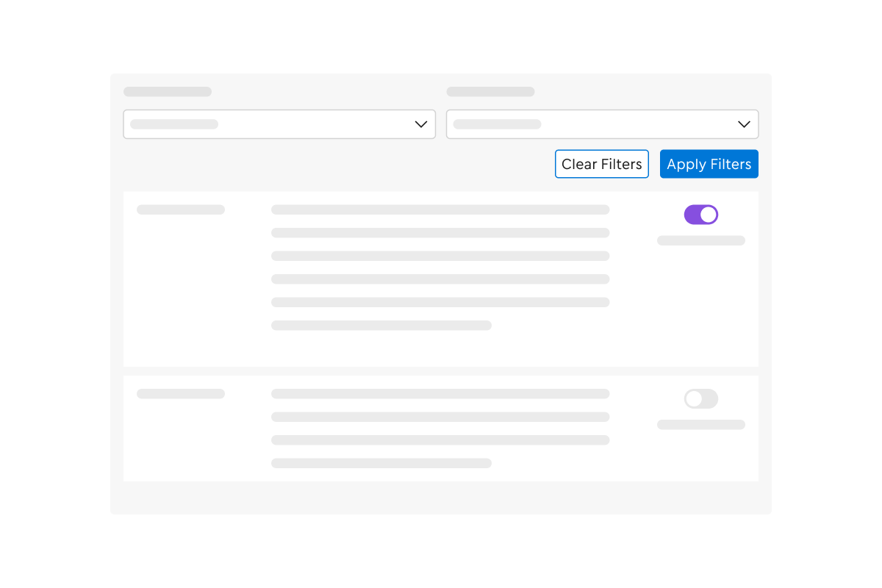Open the right filter combo box
882x588 pixels.
(603, 124)
